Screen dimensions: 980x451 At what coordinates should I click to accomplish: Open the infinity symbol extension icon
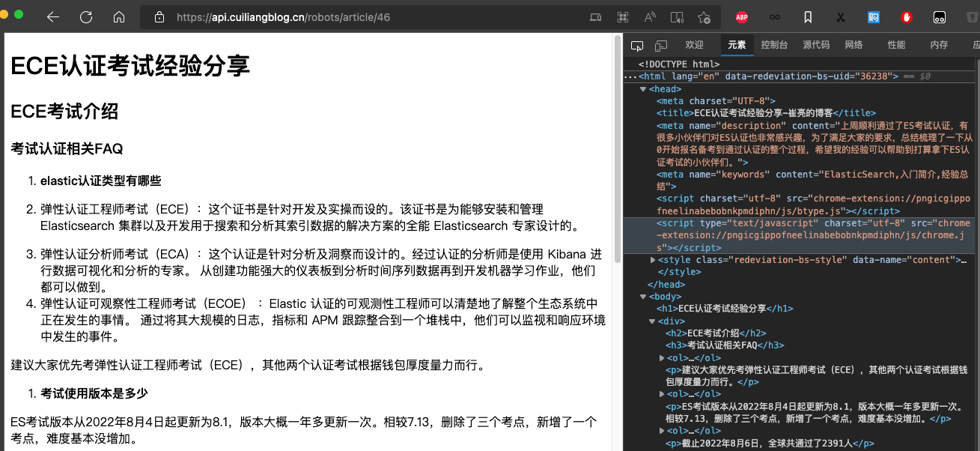coord(775,16)
